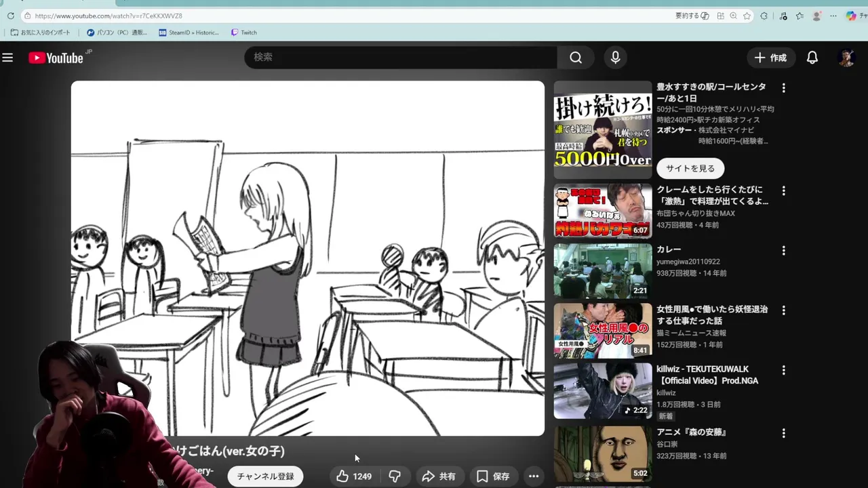
Task: Open the Copilot icon in toolbar
Action: (851, 16)
